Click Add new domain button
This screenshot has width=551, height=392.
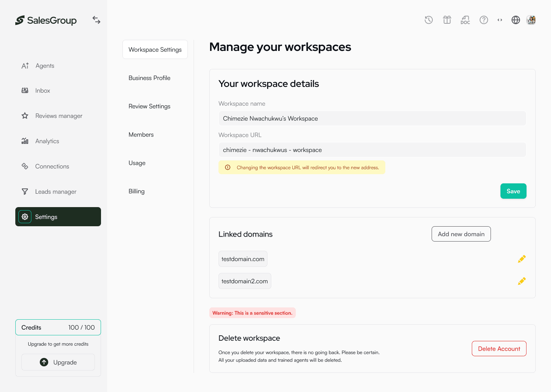(461, 234)
